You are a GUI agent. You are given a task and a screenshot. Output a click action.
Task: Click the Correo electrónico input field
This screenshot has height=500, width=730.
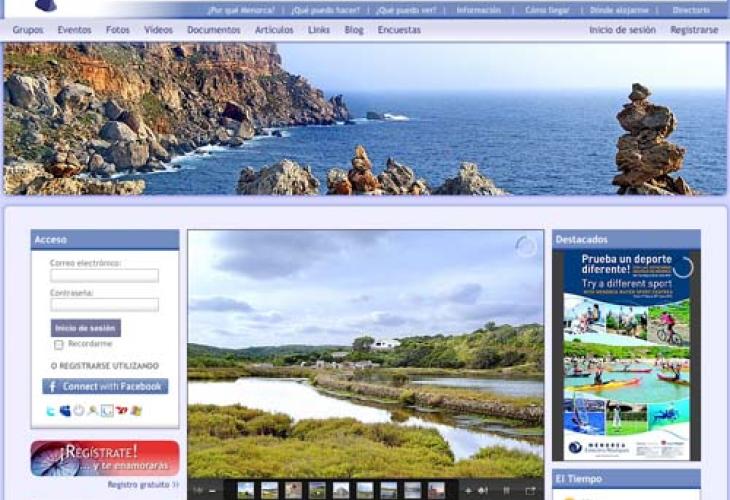[x=104, y=275]
